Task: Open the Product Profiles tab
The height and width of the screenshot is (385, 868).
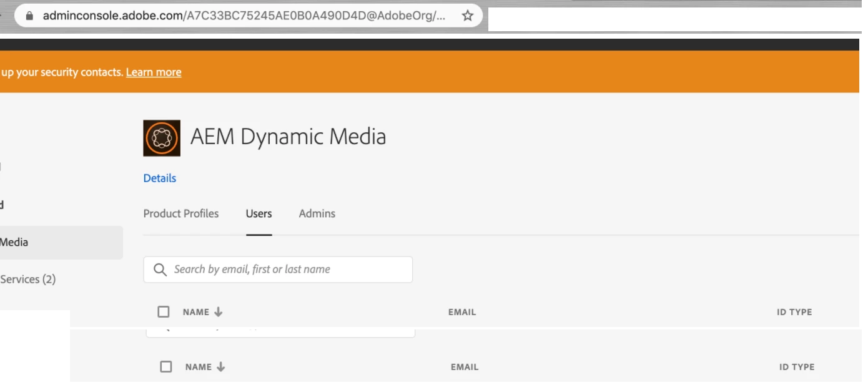Action: (x=181, y=213)
